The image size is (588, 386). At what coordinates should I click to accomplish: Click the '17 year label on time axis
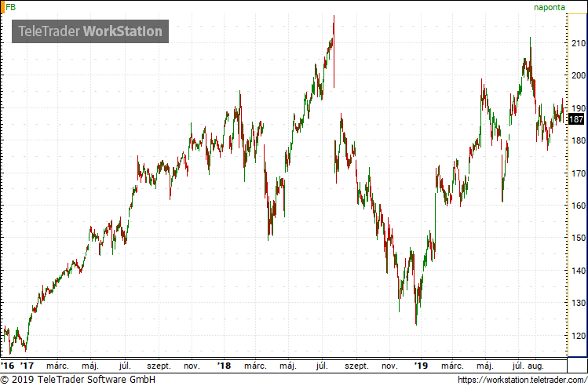point(27,366)
